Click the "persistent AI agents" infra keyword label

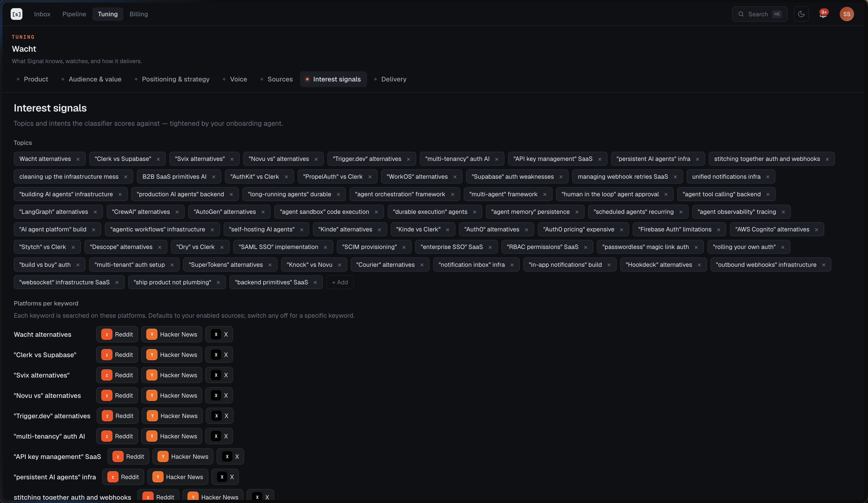55,477
